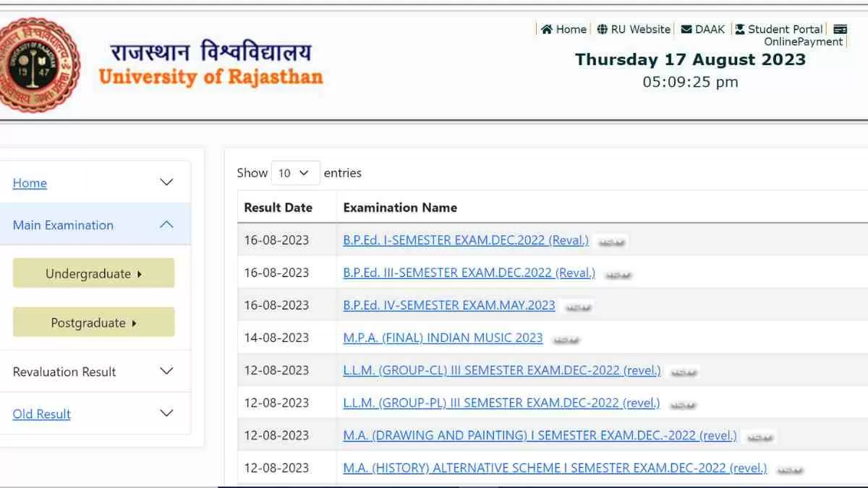868x488 pixels.
Task: Sort by Result Date column header
Action: (278, 207)
